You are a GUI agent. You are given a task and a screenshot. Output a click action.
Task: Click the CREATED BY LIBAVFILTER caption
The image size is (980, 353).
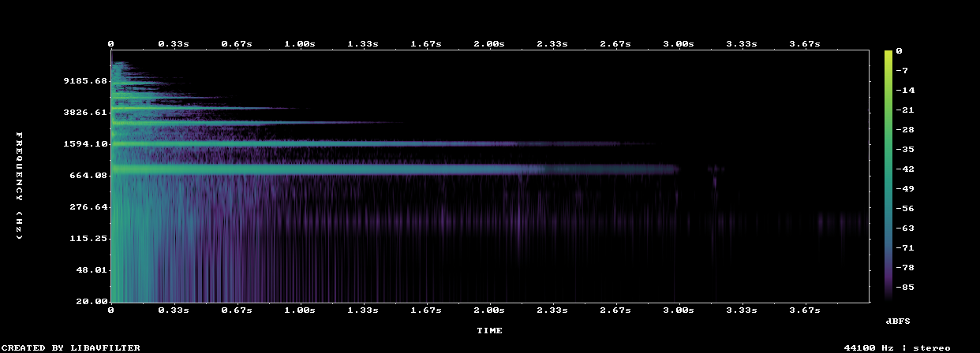pyautogui.click(x=71, y=347)
